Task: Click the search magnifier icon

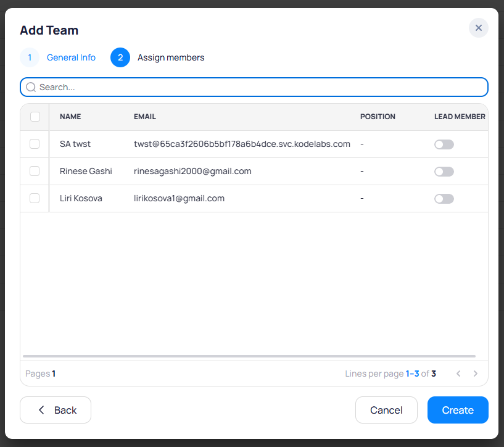Action: [x=31, y=87]
